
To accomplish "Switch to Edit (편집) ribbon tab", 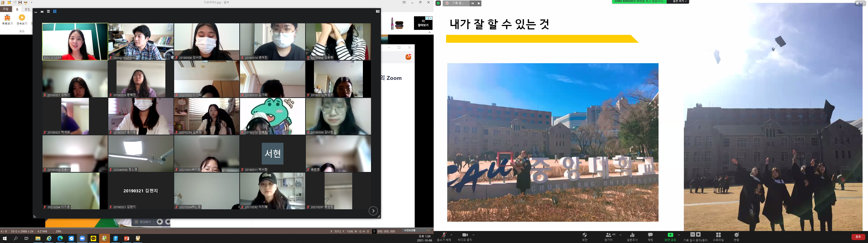I will point(27,10).
